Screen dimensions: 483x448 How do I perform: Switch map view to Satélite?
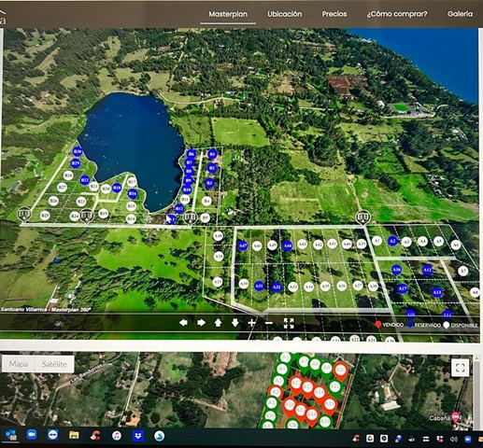coord(54,364)
